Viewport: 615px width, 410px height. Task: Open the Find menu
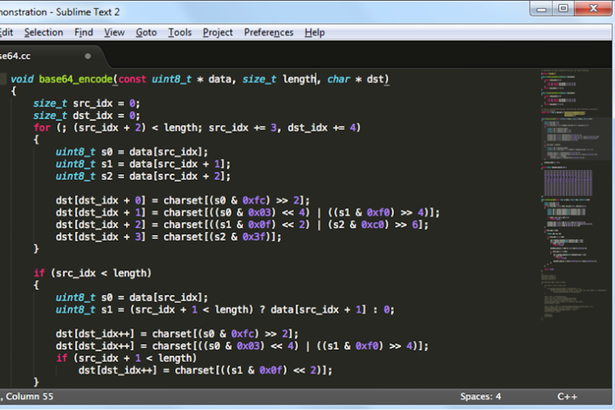pos(84,32)
